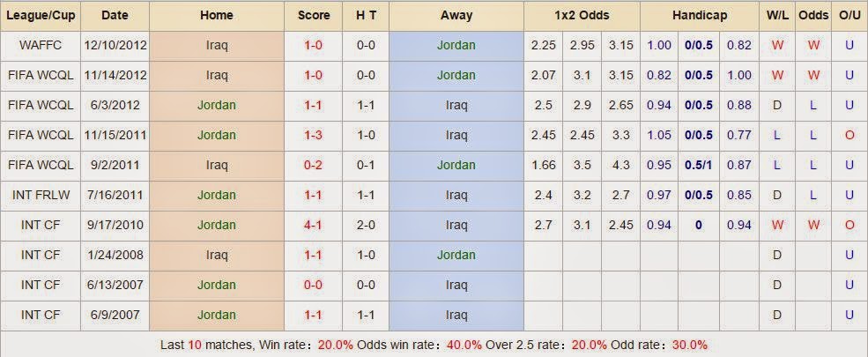Click the WAFFC league cell
Image resolution: width=868 pixels, height=357 pixels.
coord(41,45)
